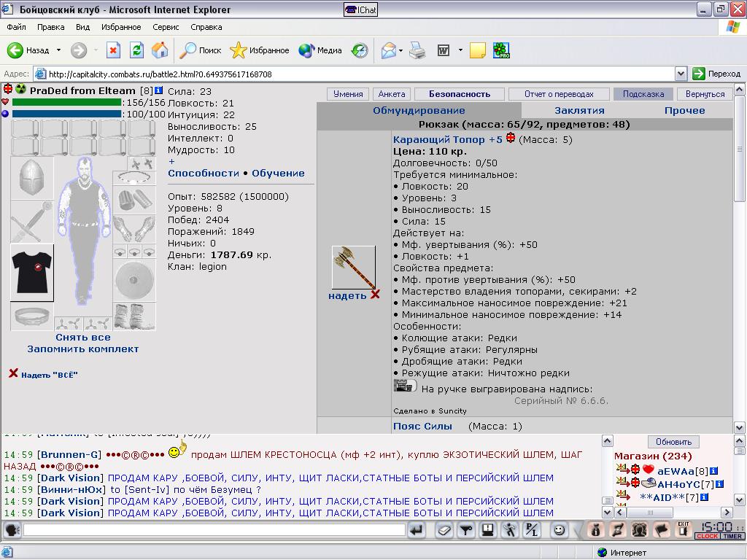Screen dimensions: 747x560
Task: Open the Обучение link
Action: (x=278, y=174)
